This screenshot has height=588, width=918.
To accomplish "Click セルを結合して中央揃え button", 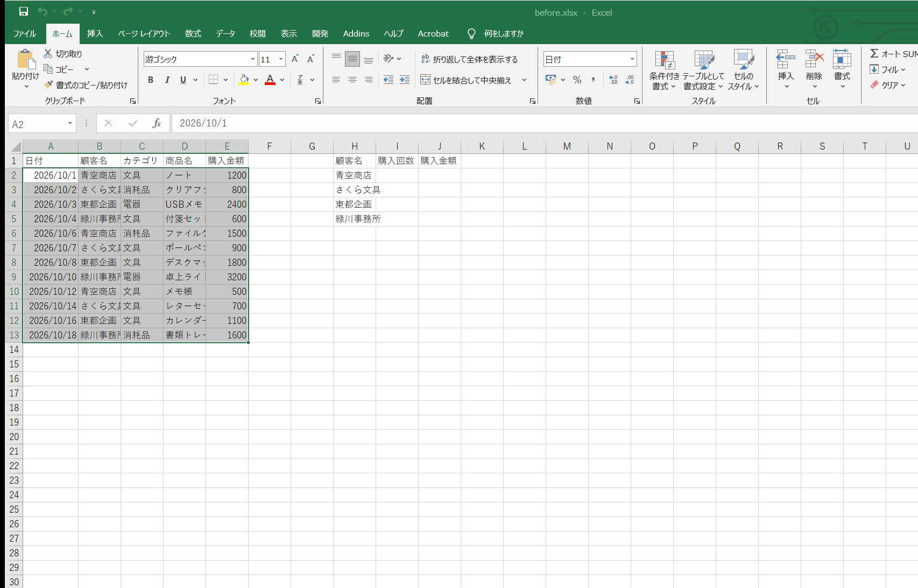I will tap(466, 80).
